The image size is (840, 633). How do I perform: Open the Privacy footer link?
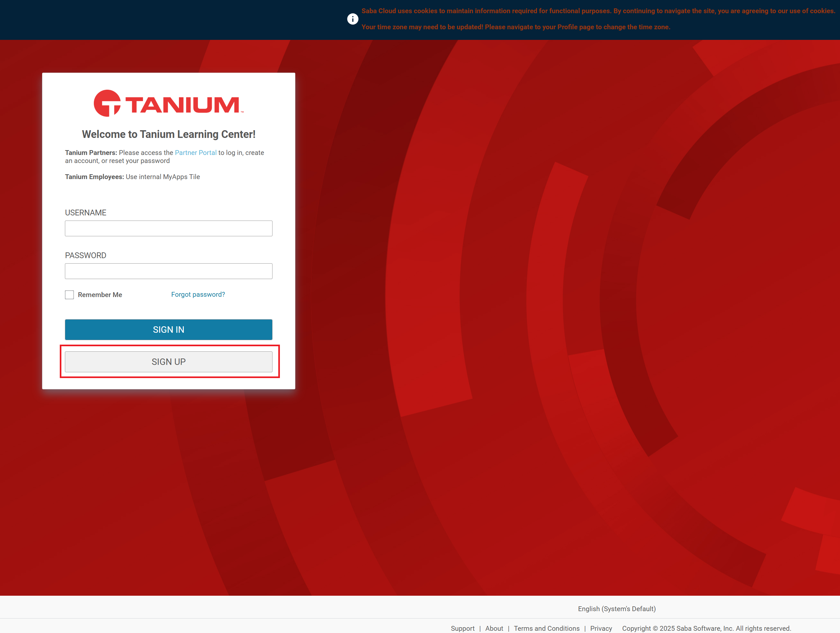pos(601,628)
